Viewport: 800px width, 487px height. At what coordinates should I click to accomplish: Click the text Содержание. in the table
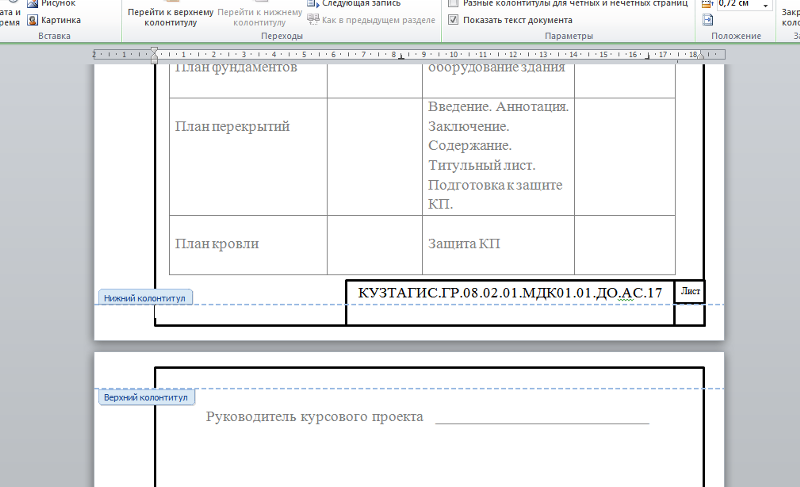[469, 146]
